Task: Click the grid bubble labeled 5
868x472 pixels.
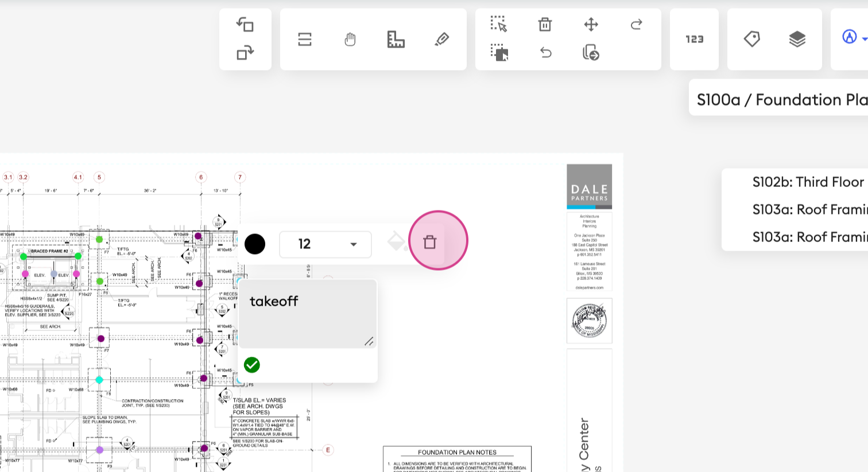Action: (x=99, y=177)
